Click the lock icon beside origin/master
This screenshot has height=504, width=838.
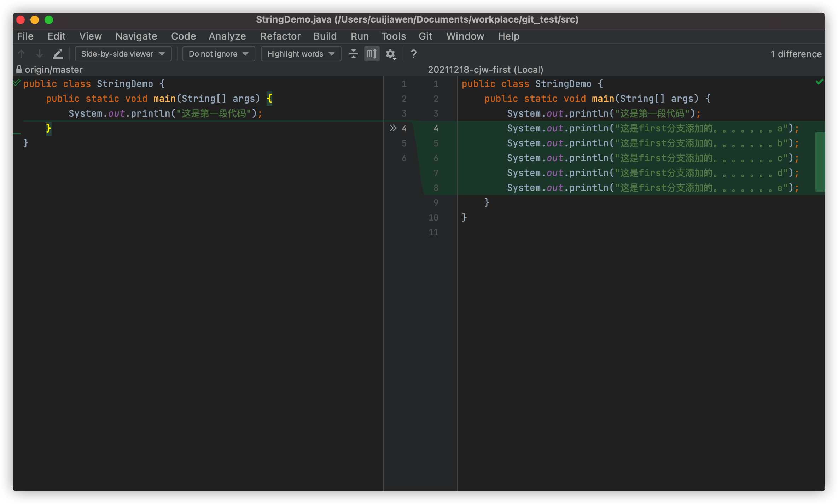point(19,69)
